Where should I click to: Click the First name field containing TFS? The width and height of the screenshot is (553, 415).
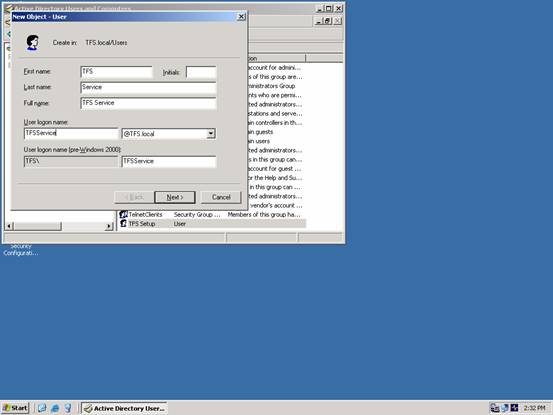tap(116, 72)
